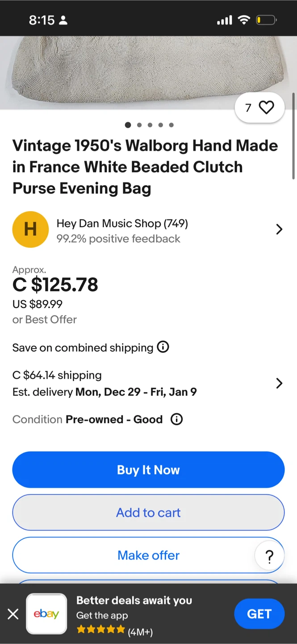Open combined shipping info icon
The width and height of the screenshot is (297, 644).
163,347
